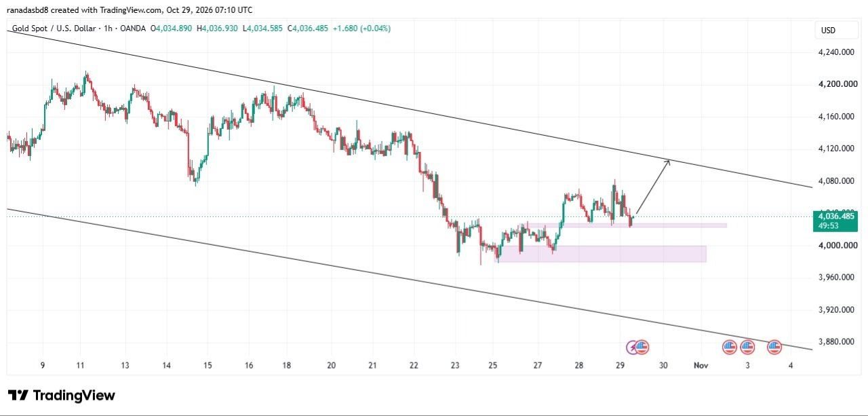Click the change value +1.680 (+0.04%)
This screenshot has height=416, width=868.
tap(362, 29)
